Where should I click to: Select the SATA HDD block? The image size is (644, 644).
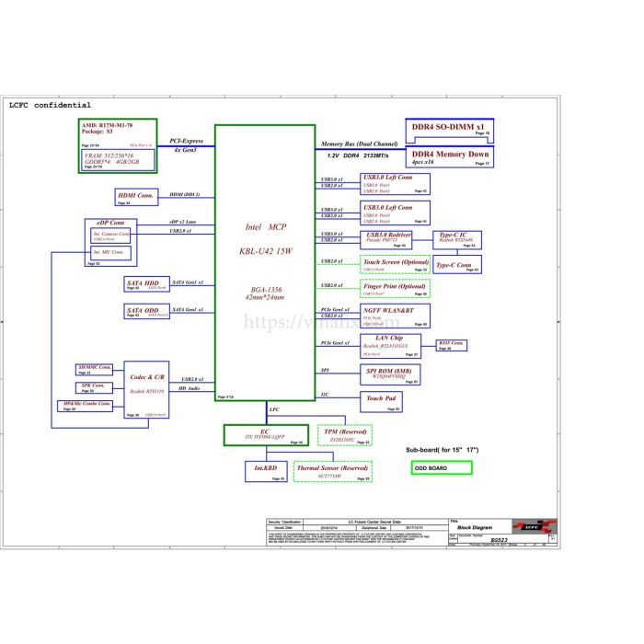click(x=146, y=284)
